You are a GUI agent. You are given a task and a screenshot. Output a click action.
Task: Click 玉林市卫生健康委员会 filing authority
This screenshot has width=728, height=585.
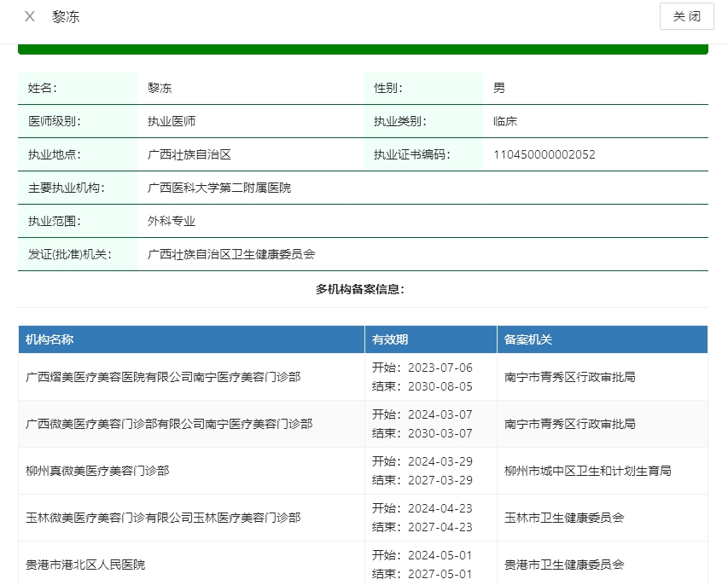(564, 518)
